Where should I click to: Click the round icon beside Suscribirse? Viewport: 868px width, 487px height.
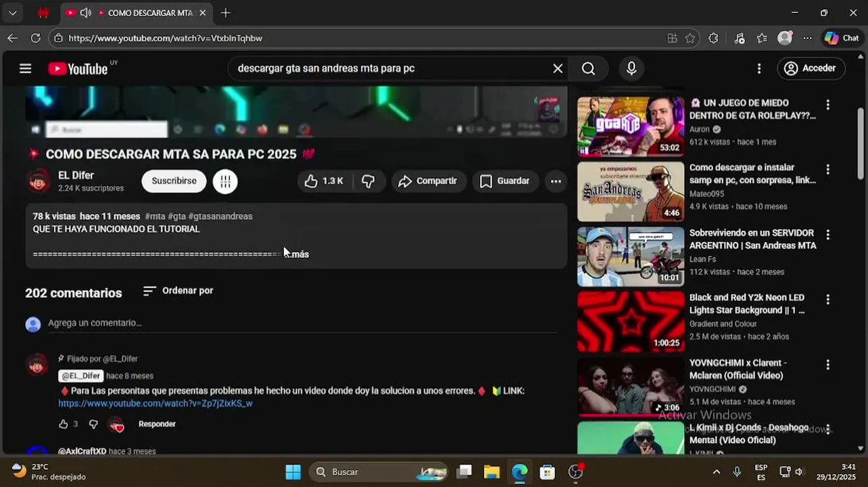pos(225,181)
